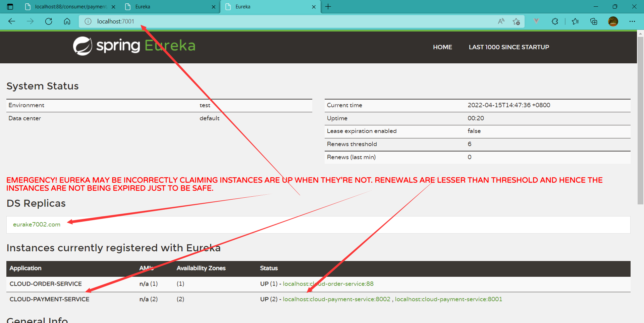Open the user profile avatar
The image size is (644, 323).
(613, 21)
